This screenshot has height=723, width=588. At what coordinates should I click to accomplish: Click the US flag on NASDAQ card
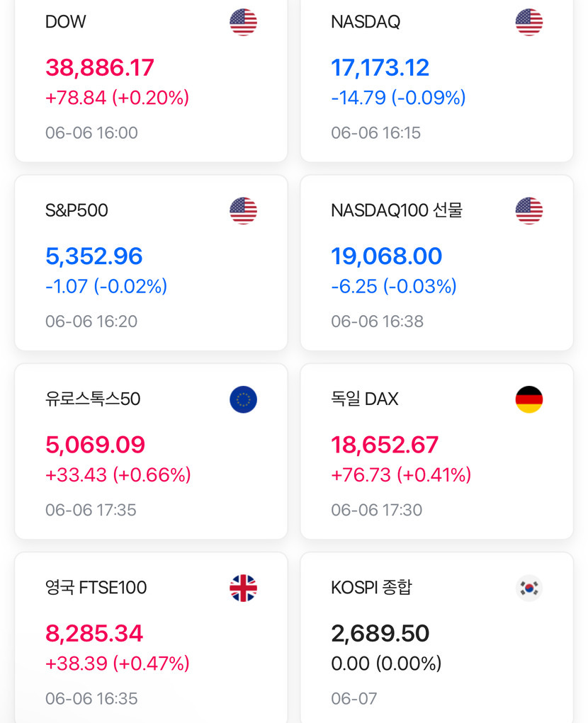[x=528, y=22]
